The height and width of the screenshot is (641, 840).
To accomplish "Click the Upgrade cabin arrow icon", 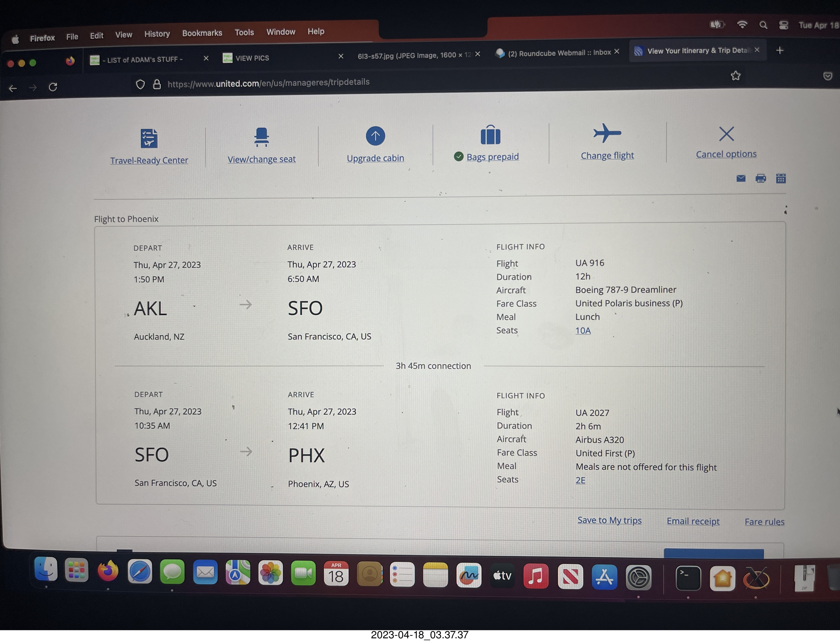I will pyautogui.click(x=375, y=136).
